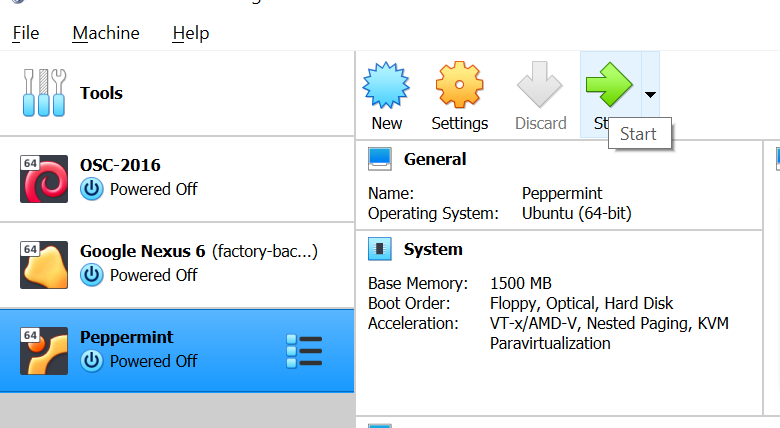Select the Tools entry icon

44,93
